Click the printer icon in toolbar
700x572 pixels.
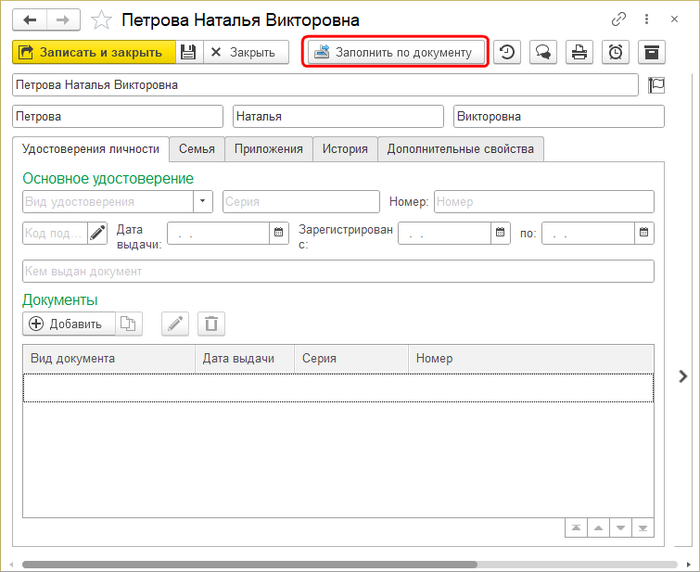(x=578, y=52)
